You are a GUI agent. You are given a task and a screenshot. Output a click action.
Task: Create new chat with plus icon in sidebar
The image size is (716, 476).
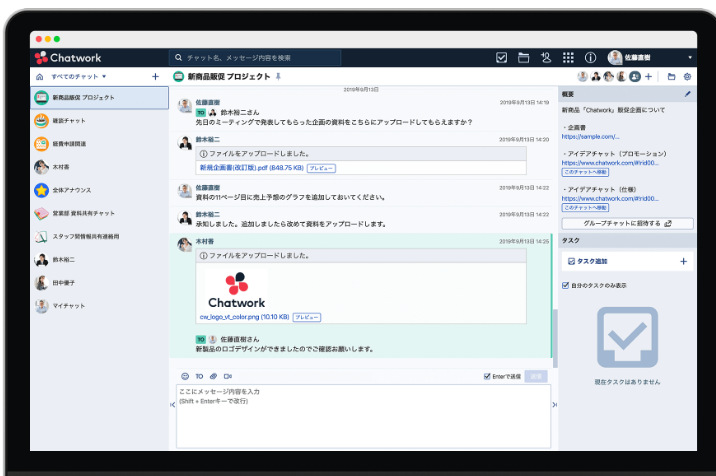(155, 77)
